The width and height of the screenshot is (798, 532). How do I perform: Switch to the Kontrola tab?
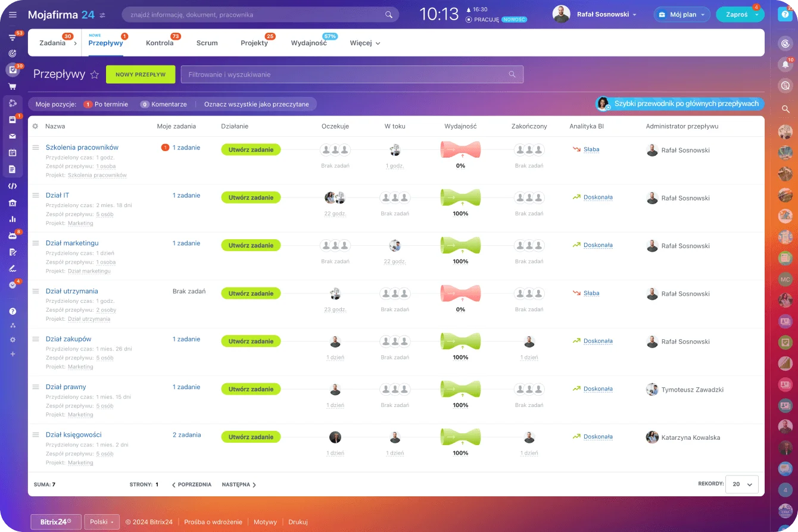(160, 43)
